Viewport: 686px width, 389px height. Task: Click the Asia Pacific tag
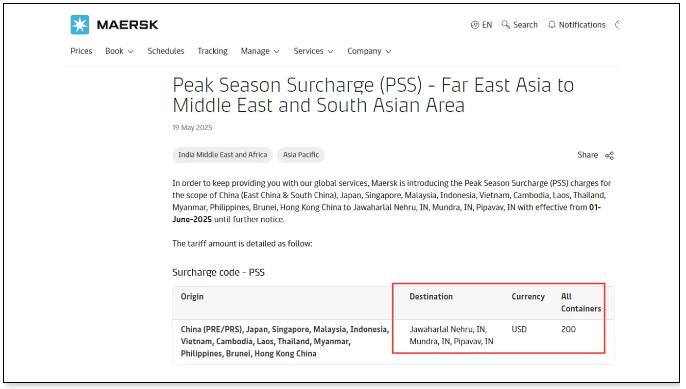[301, 155]
